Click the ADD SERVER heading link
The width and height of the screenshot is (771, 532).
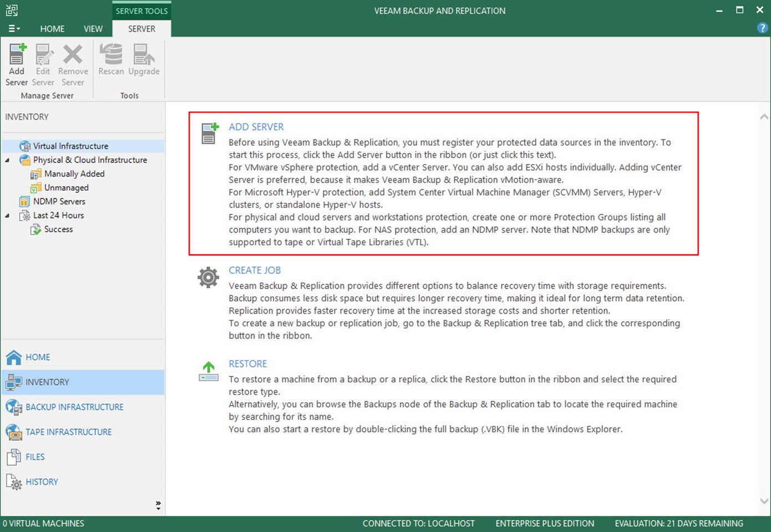tap(256, 127)
